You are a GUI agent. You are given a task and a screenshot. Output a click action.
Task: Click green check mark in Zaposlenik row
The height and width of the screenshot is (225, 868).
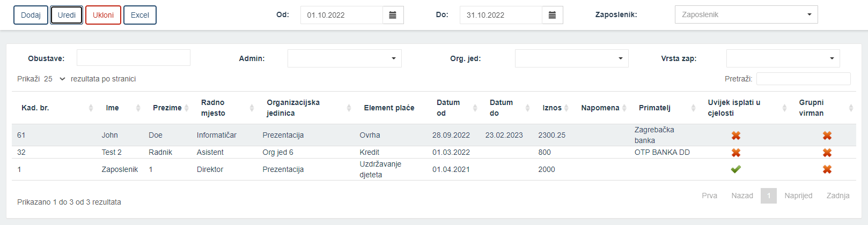[x=736, y=169]
